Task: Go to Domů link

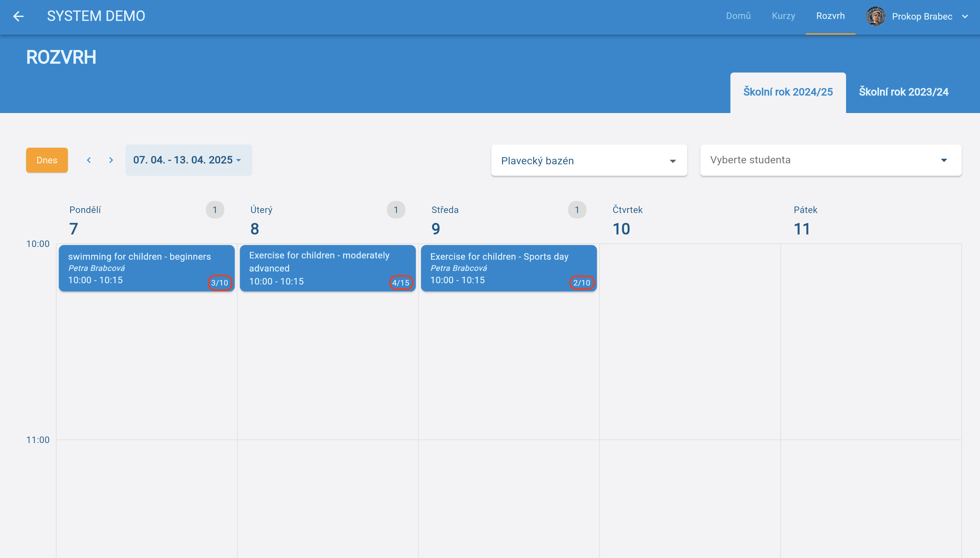Action: (x=738, y=16)
